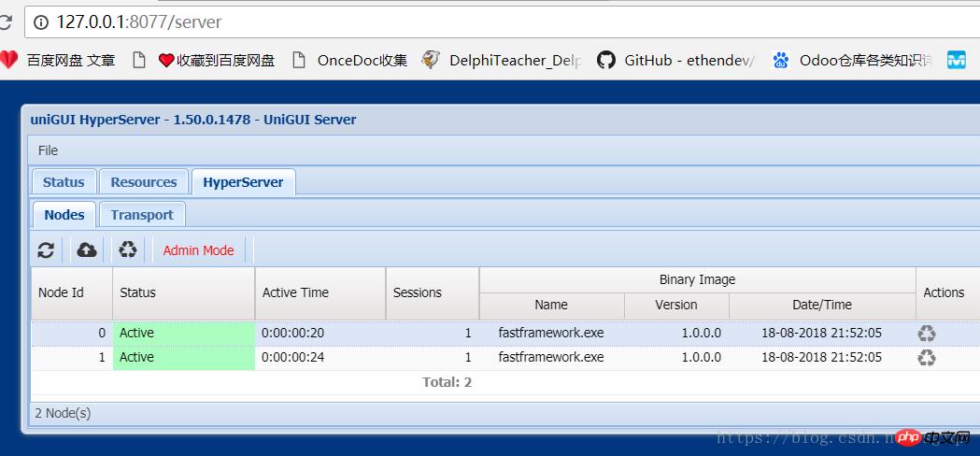Open the GitHub ethendev bookmark
The height and width of the screenshot is (456, 980).
(x=675, y=60)
